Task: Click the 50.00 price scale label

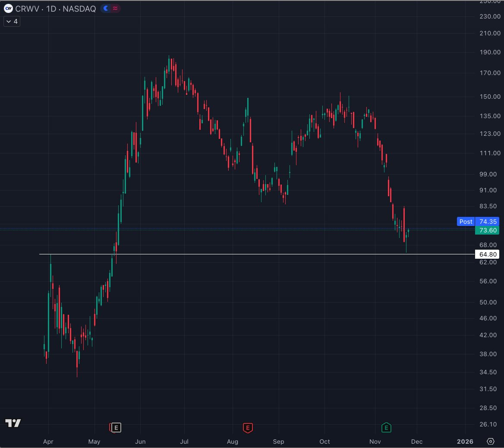Action: (x=488, y=302)
